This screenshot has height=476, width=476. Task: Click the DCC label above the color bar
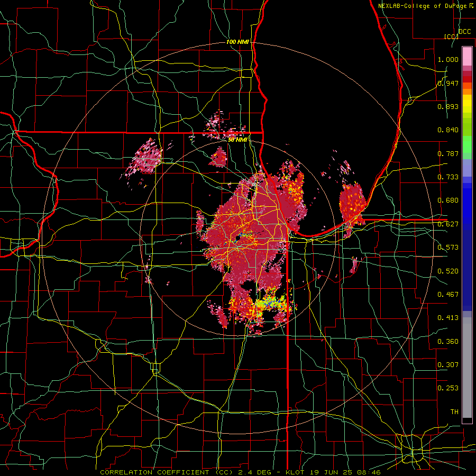pyautogui.click(x=465, y=31)
